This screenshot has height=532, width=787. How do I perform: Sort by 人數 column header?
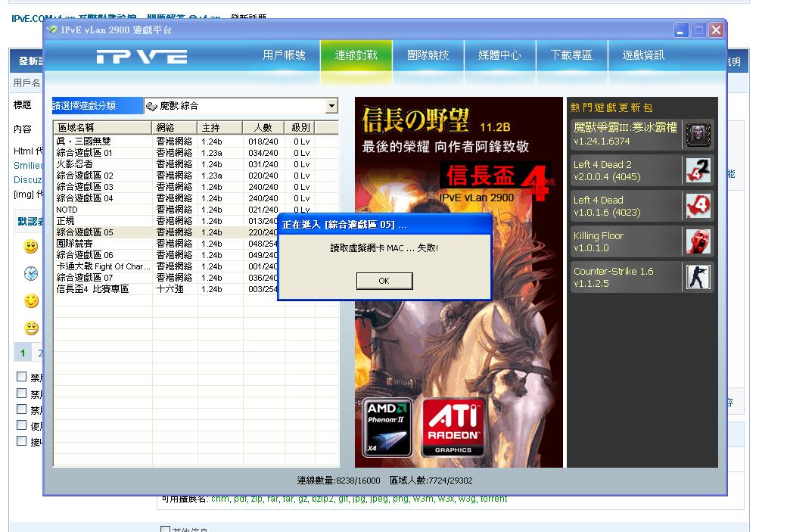pos(263,127)
